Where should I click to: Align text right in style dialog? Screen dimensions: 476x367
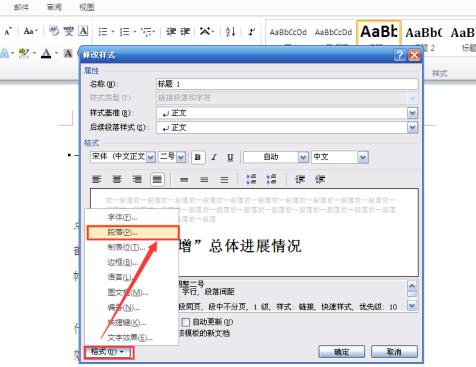coord(137,180)
